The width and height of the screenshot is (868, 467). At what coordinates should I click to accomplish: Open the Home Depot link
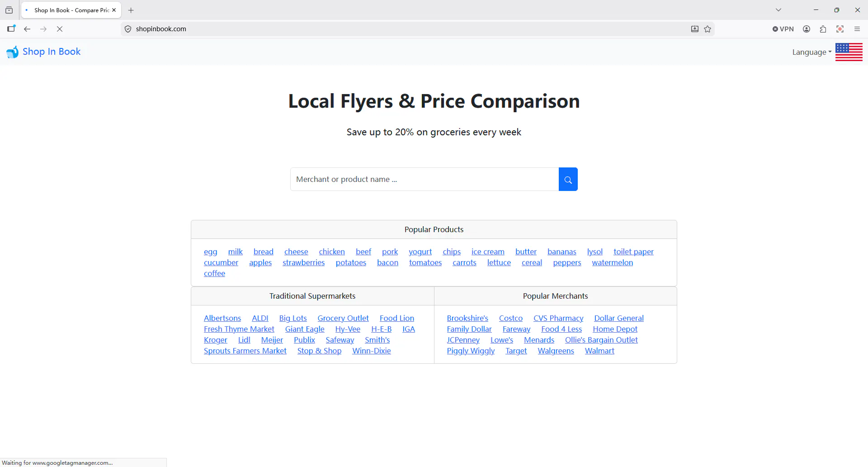tap(615, 329)
